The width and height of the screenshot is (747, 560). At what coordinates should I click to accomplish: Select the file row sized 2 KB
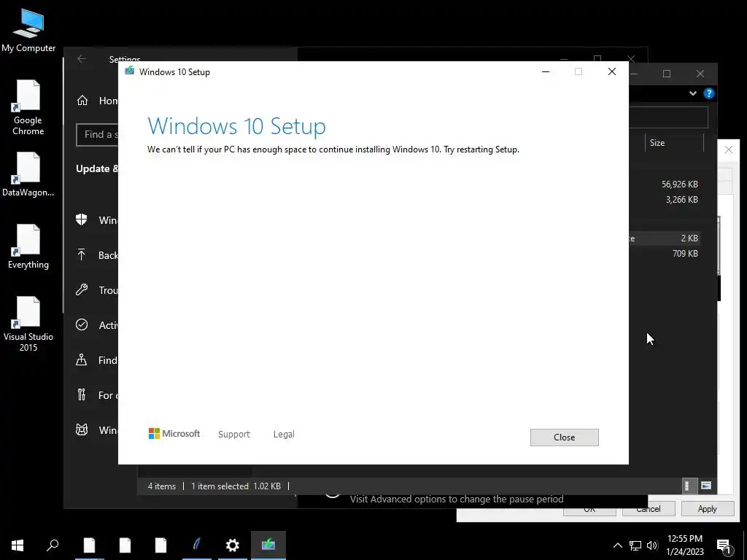click(665, 238)
